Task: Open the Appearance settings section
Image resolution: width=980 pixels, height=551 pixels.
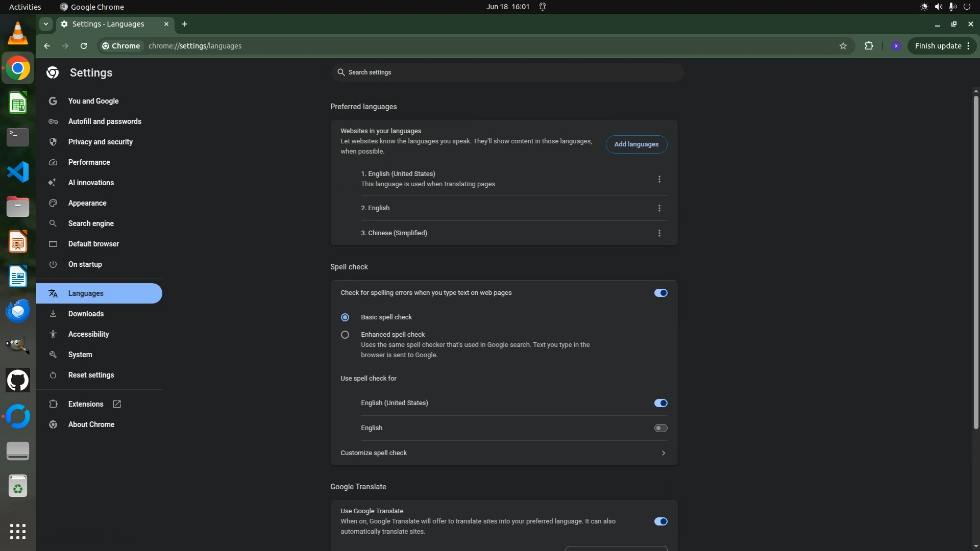Action: pyautogui.click(x=87, y=203)
